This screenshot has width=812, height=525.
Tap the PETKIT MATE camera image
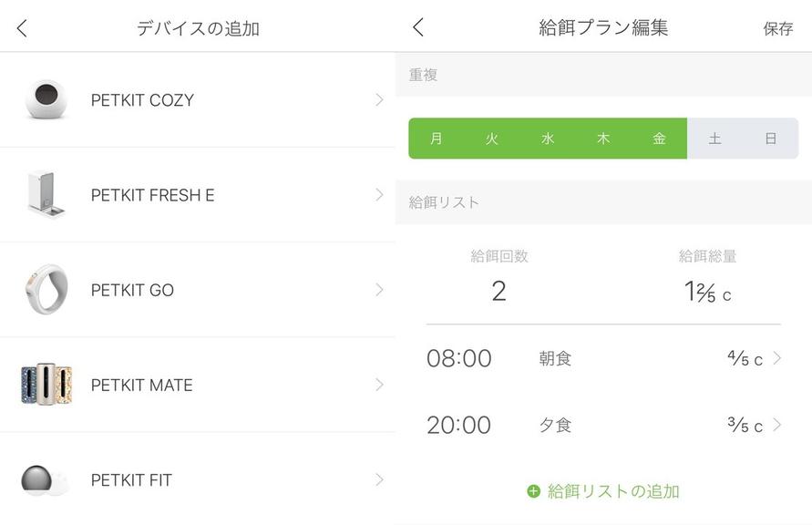(46, 385)
